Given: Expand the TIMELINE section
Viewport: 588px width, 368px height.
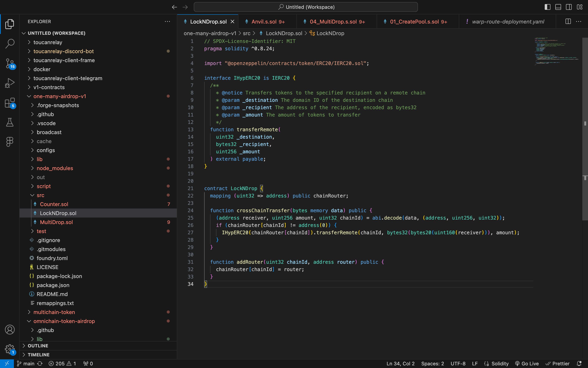Looking at the screenshot, I should point(98,355).
